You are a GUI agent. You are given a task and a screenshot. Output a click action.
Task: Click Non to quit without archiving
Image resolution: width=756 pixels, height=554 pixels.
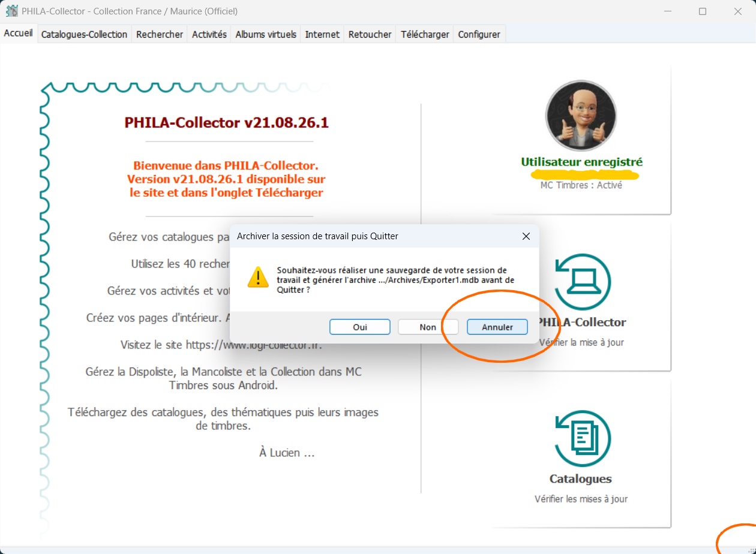coord(428,327)
